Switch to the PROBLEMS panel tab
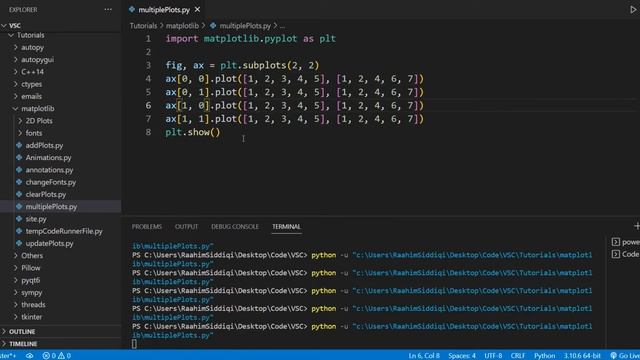 [x=147, y=227]
